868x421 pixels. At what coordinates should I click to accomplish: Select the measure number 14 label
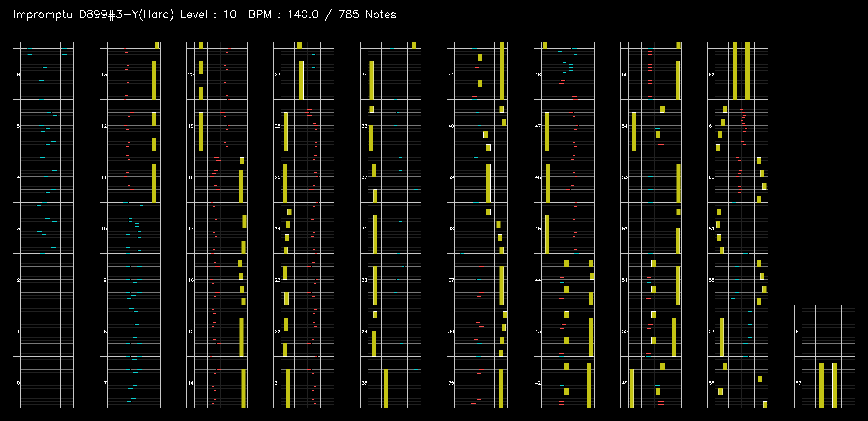(191, 382)
